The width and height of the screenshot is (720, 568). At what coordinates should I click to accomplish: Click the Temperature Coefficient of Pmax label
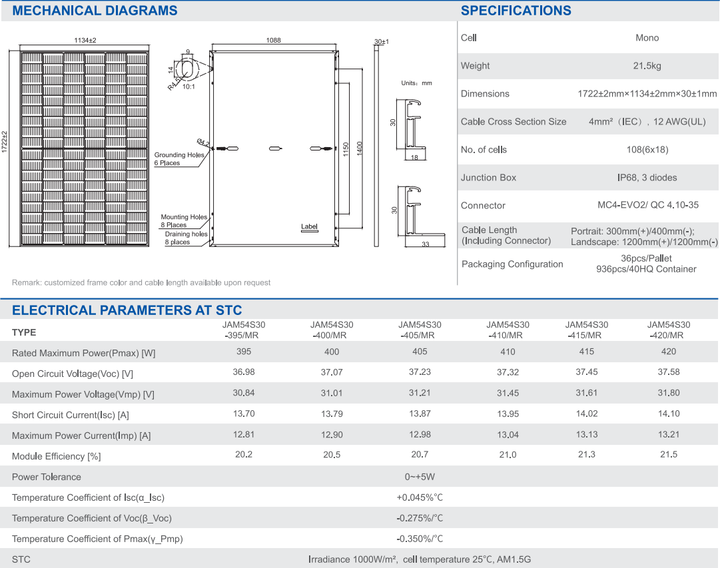point(97,539)
